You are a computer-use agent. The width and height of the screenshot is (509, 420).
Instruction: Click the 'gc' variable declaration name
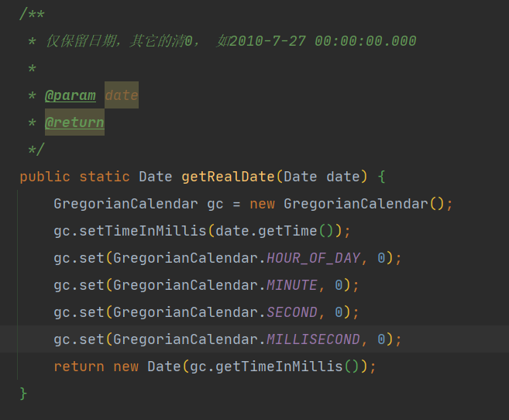pos(215,205)
